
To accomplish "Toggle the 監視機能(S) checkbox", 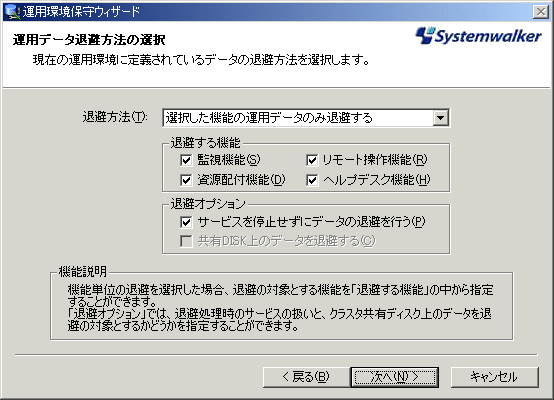I will (x=186, y=160).
